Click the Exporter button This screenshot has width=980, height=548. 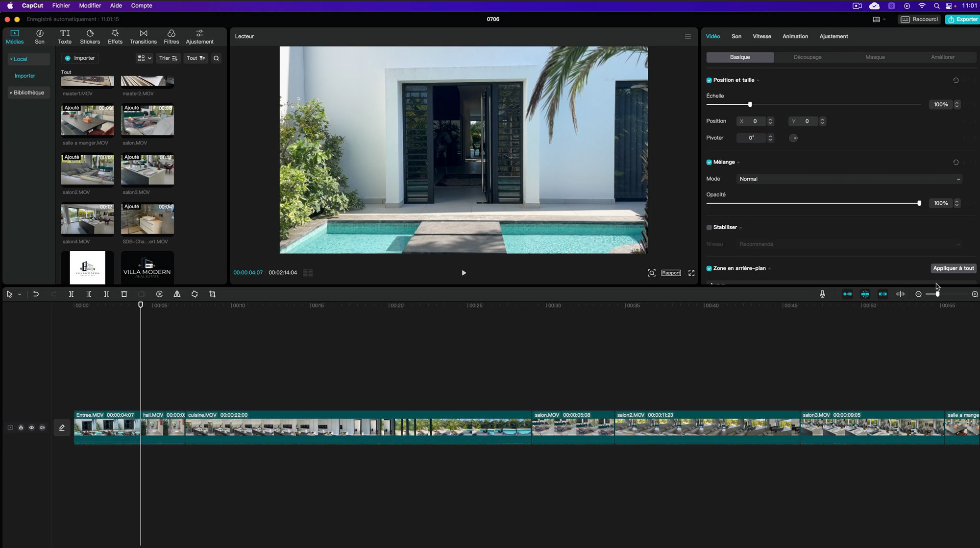click(962, 19)
